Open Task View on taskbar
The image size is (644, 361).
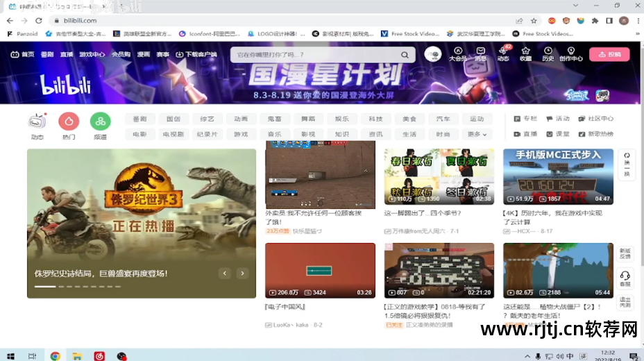click(x=32, y=355)
